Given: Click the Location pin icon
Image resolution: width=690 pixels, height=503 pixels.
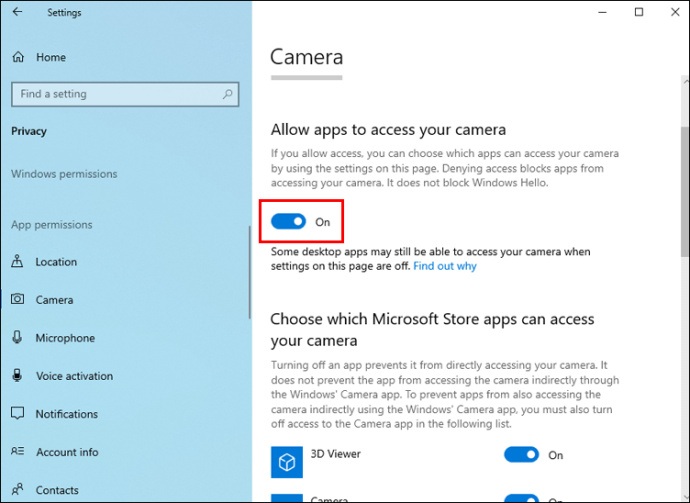Looking at the screenshot, I should [x=17, y=261].
